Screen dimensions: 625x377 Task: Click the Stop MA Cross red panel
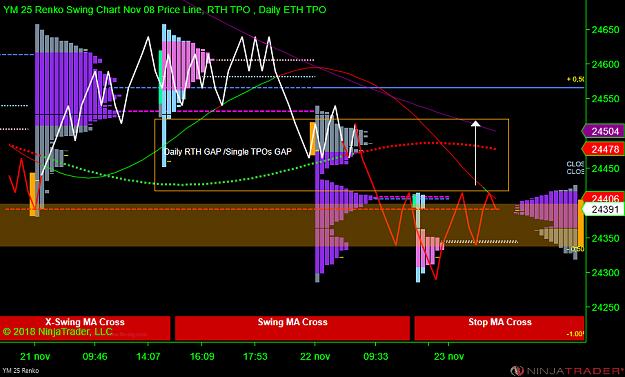click(x=499, y=328)
